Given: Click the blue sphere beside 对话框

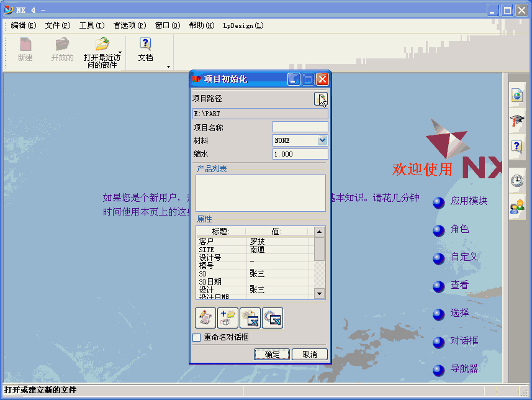Looking at the screenshot, I should pyautogui.click(x=439, y=342).
